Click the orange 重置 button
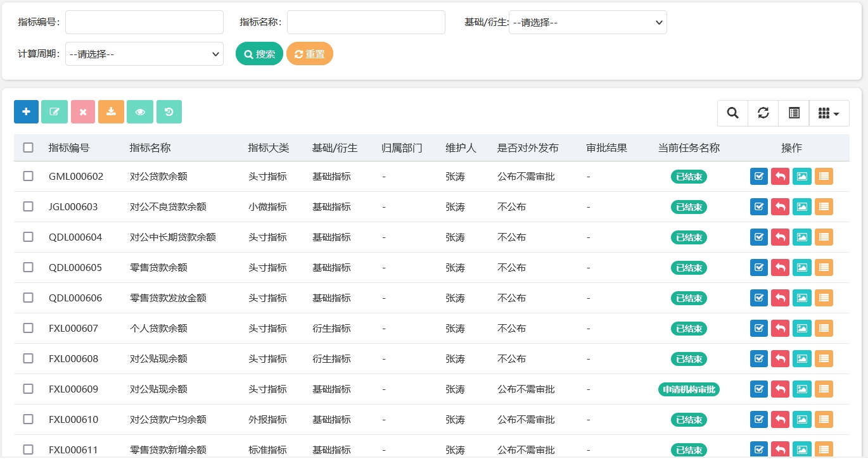The width and height of the screenshot is (868, 459). tap(310, 54)
